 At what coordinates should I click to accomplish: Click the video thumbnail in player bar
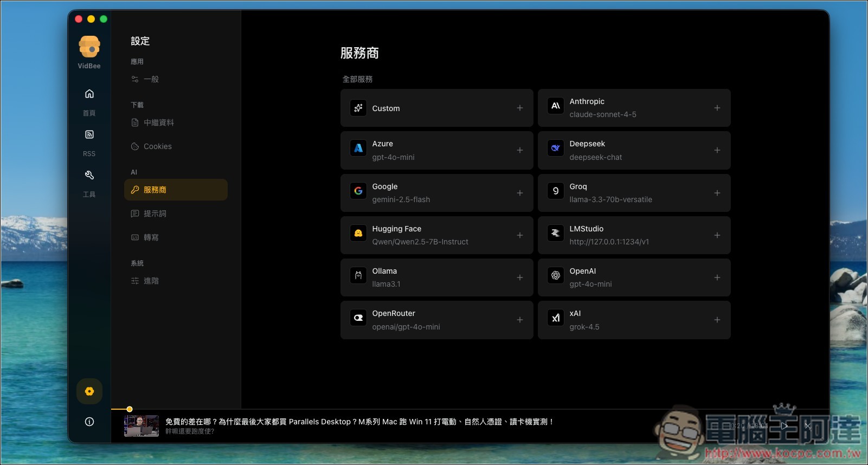click(x=142, y=426)
